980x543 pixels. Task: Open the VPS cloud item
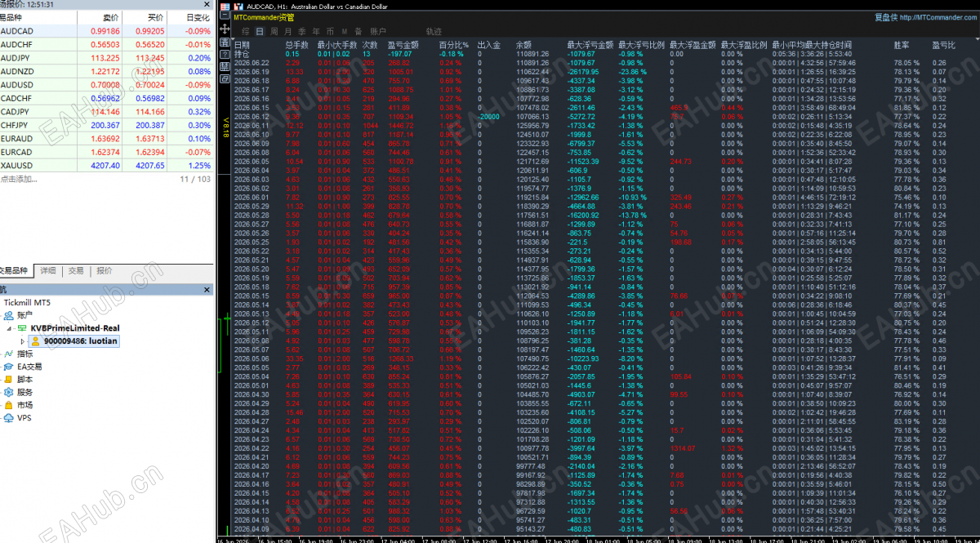pos(24,417)
